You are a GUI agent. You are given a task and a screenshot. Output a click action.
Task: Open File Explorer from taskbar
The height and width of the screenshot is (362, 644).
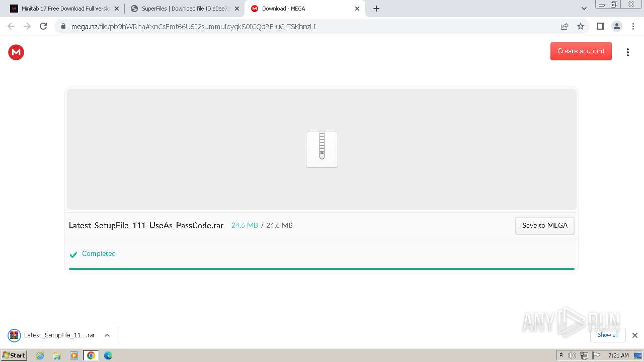57,355
